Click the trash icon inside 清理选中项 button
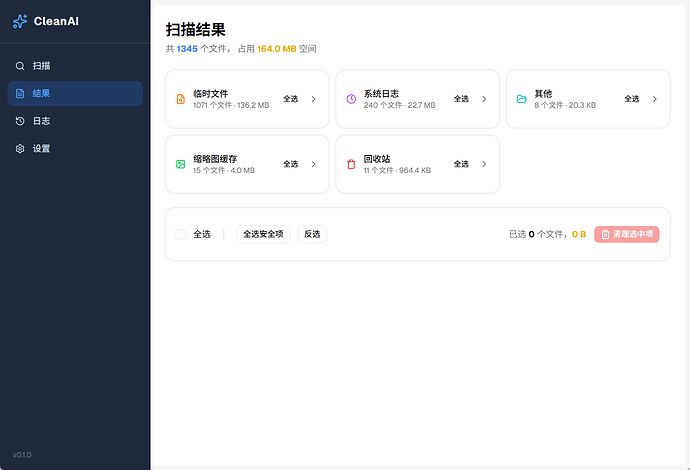 tap(605, 235)
